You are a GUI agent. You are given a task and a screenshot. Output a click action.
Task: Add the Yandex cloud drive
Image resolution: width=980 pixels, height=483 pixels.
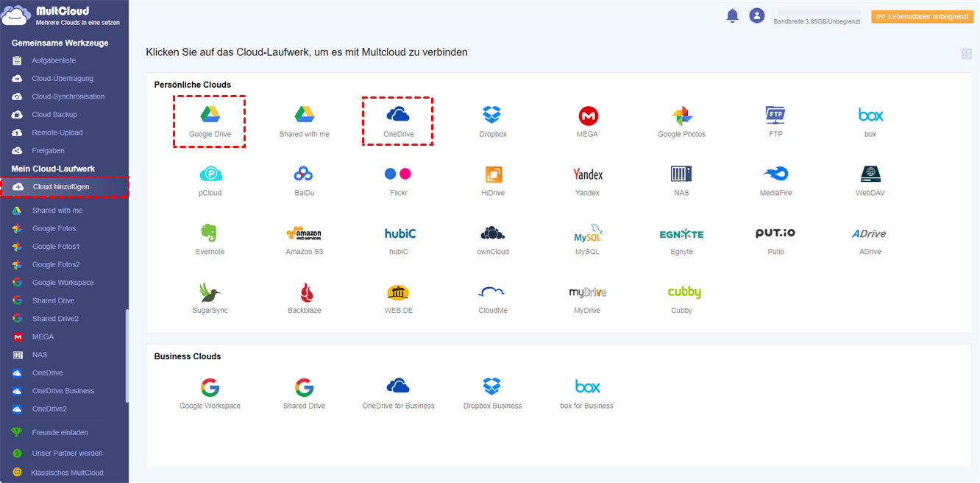587,180
